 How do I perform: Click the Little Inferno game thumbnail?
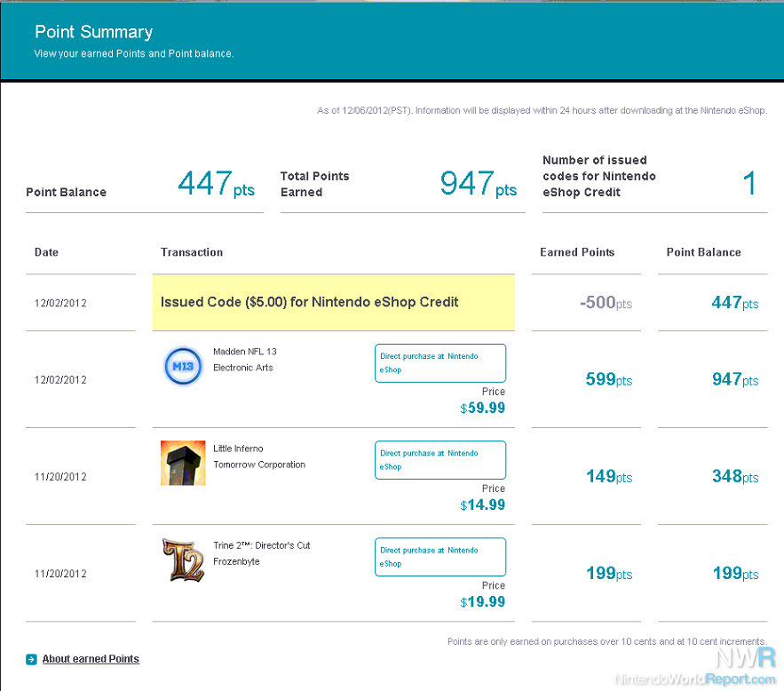[x=183, y=463]
